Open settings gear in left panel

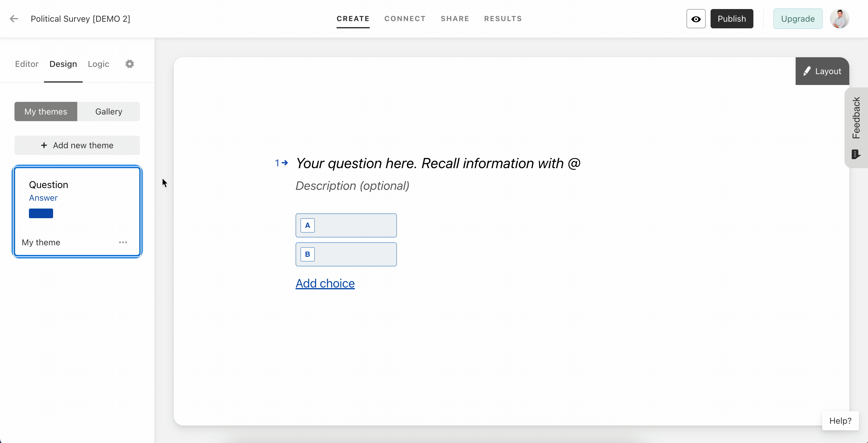(130, 64)
